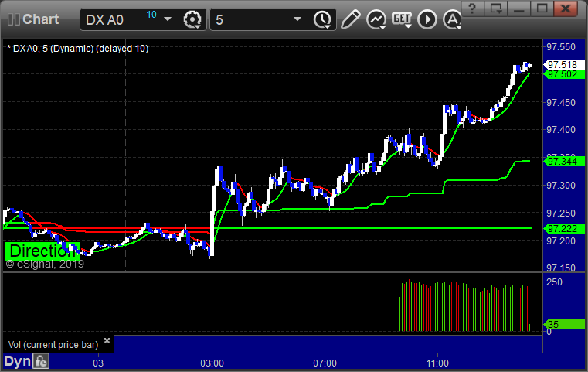The width and height of the screenshot is (588, 372).
Task: Click the 97.150 price axis label
Action: click(561, 268)
